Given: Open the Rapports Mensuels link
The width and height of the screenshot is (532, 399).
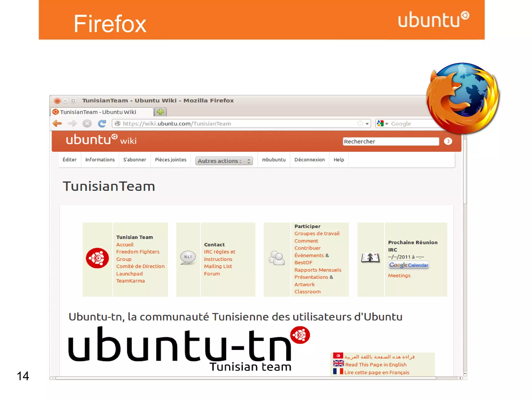Looking at the screenshot, I should (318, 270).
